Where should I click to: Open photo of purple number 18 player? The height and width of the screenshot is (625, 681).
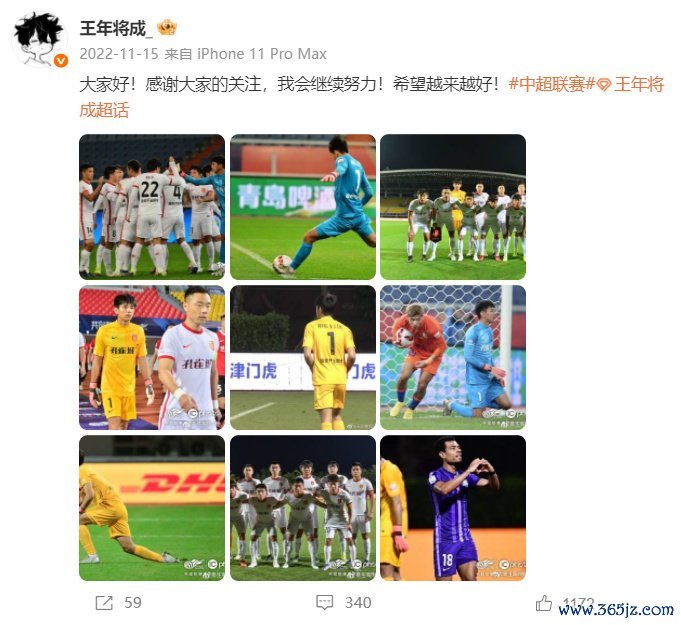pos(453,508)
